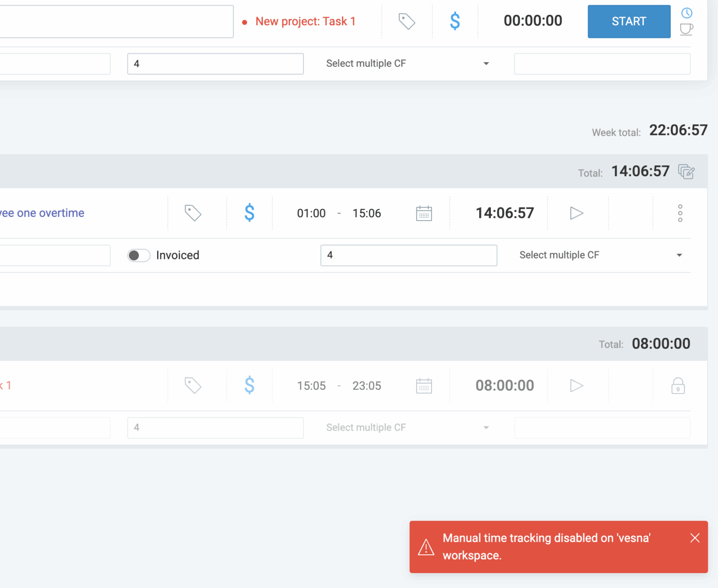Screen dimensions: 718x588
Task: Click the lock icon on the 08:00:00 entry
Action: click(x=678, y=386)
